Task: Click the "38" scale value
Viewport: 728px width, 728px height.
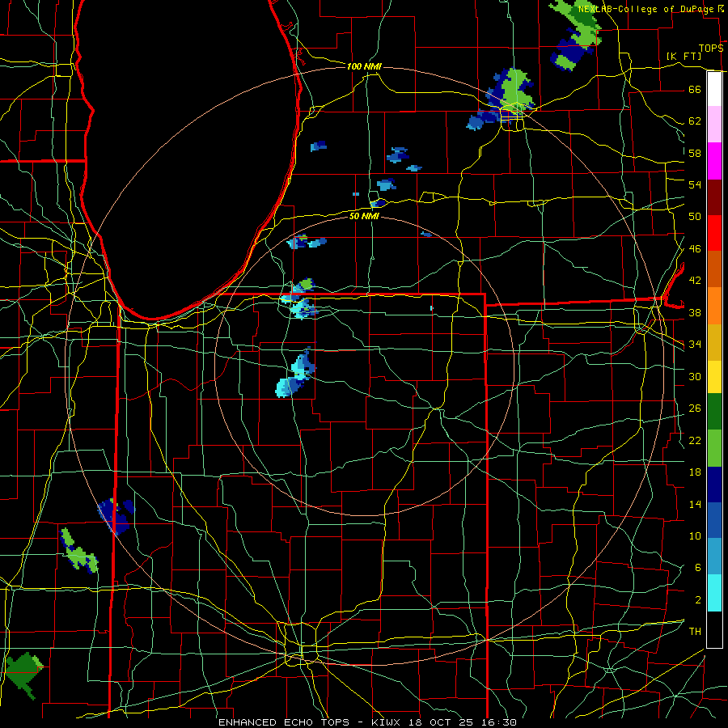Action: (x=695, y=312)
